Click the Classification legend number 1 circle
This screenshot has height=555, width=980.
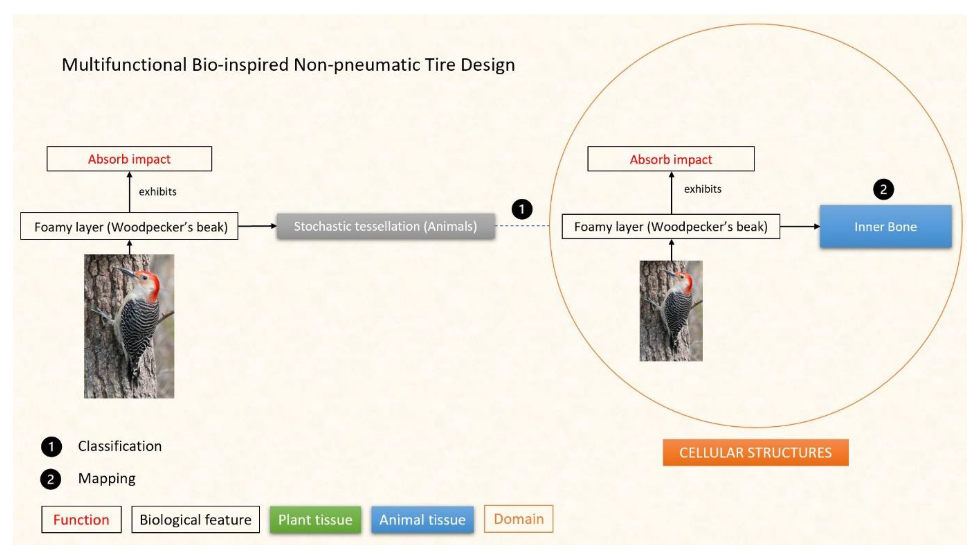pyautogui.click(x=52, y=447)
